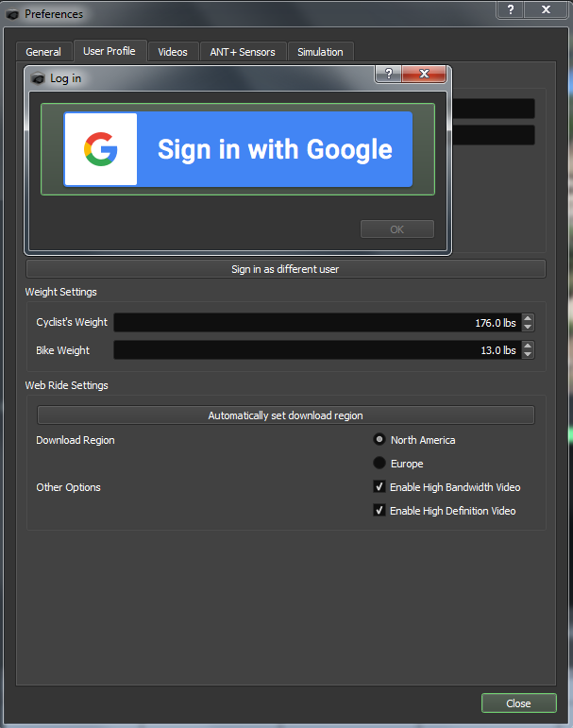The image size is (573, 728).
Task: Click the Download Region label
Action: click(x=76, y=440)
